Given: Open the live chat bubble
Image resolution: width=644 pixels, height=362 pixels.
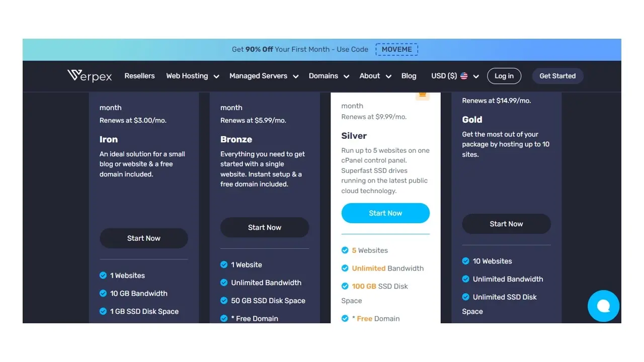Looking at the screenshot, I should [x=603, y=306].
